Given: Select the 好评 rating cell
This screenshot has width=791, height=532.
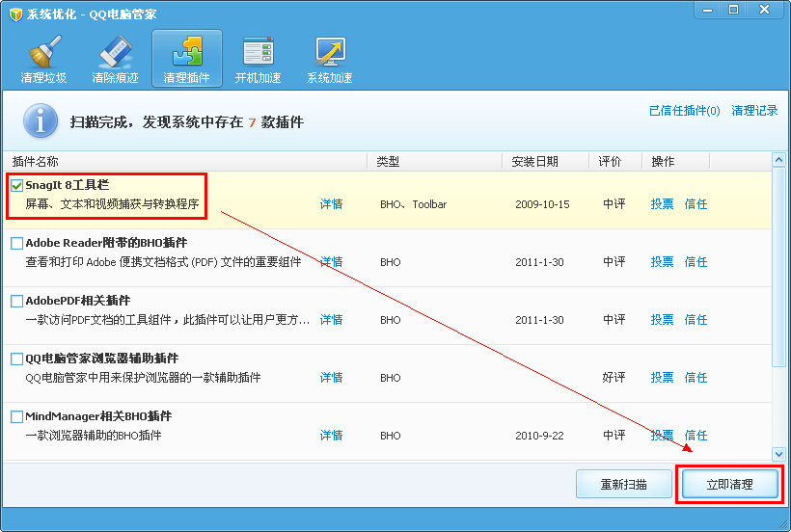Looking at the screenshot, I should pos(614,378).
